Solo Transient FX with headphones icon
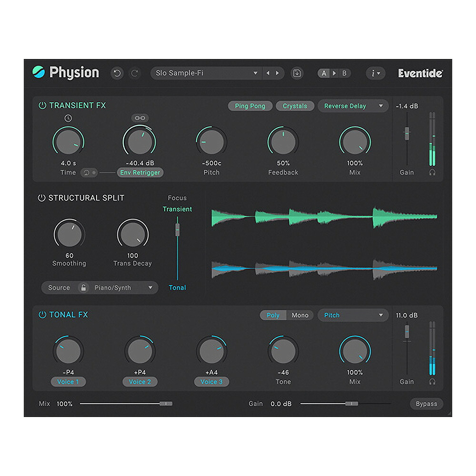The image size is (476, 476). tap(432, 172)
